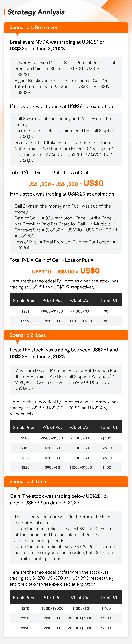The height and width of the screenshot is (644, 132).
Task: Click the $300 row in the loss table
Action: click(x=66, y=448)
